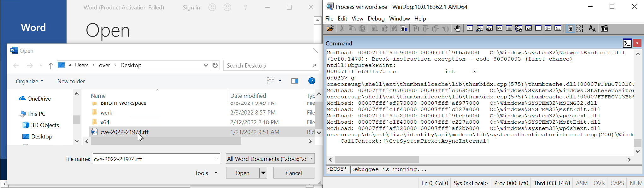Open the Call Stack window icon
The width and height of the screenshot is (644, 188).
pyautogui.click(x=519, y=29)
